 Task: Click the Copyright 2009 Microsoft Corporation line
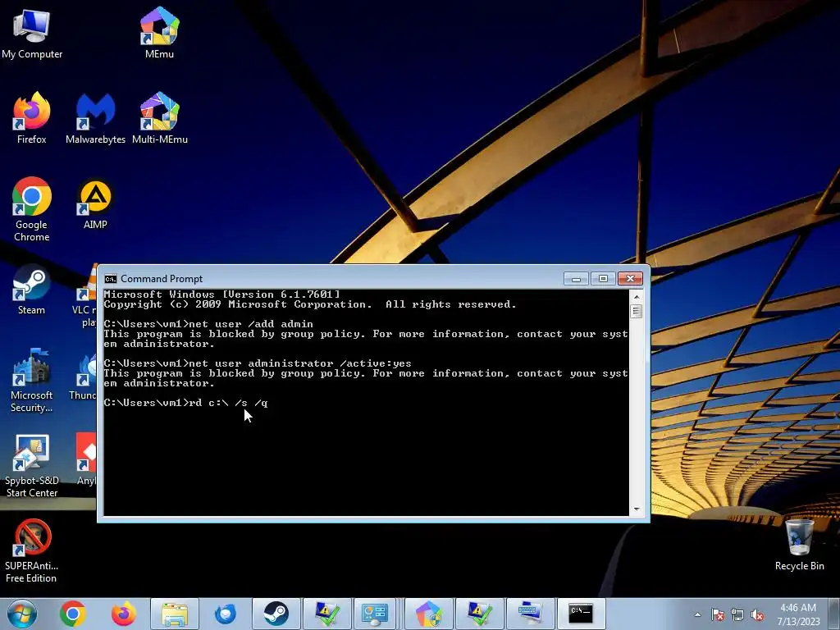310,304
